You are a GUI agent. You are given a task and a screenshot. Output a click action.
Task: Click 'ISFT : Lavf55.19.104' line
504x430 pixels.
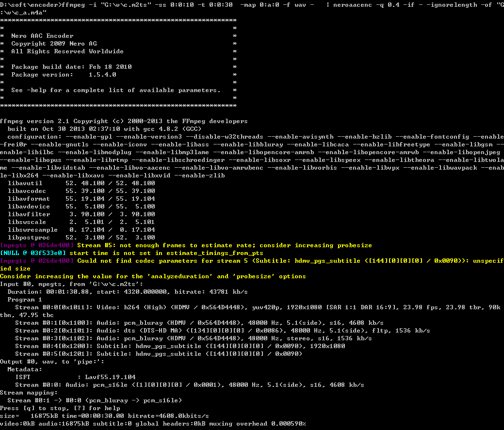[x=75, y=377]
